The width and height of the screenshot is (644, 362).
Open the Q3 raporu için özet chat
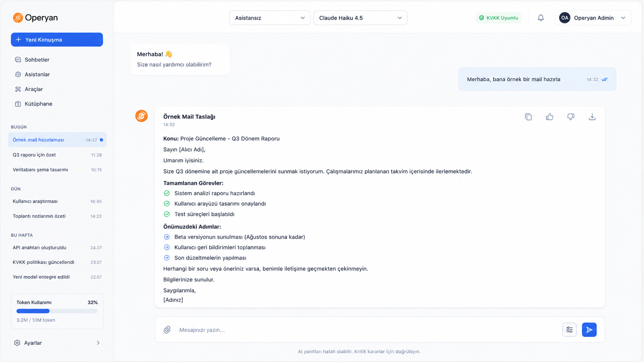tap(57, 155)
